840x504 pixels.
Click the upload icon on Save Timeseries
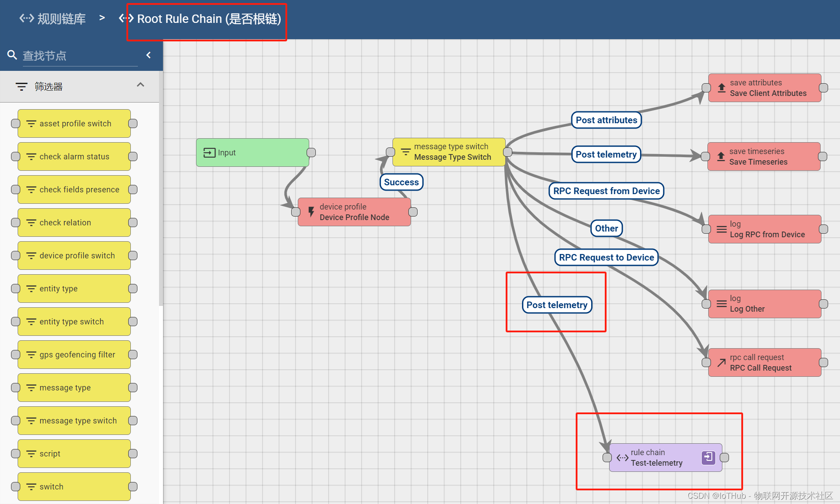[721, 157]
